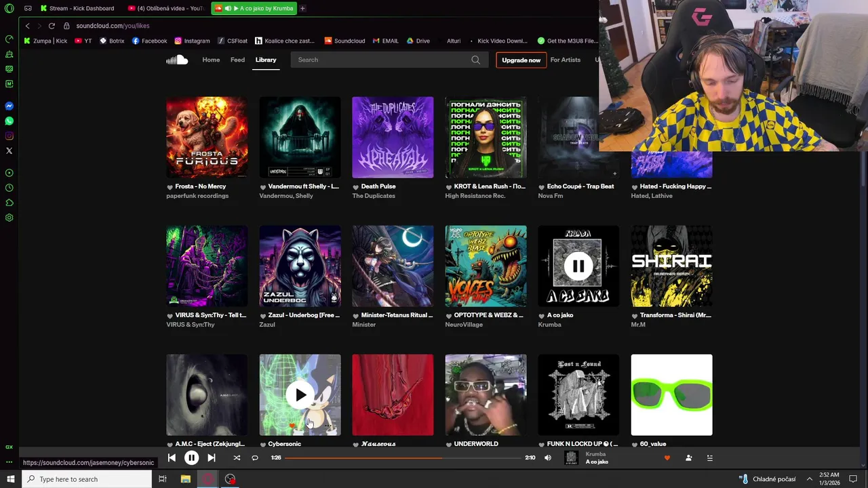
Task: Toggle like heart beside 60_value
Action: 634,445
